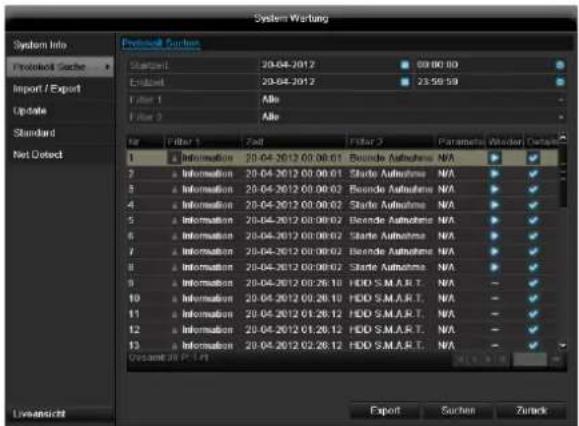Image resolution: width=579 pixels, height=426 pixels.
Task: Open the Update section
Action: [30, 111]
